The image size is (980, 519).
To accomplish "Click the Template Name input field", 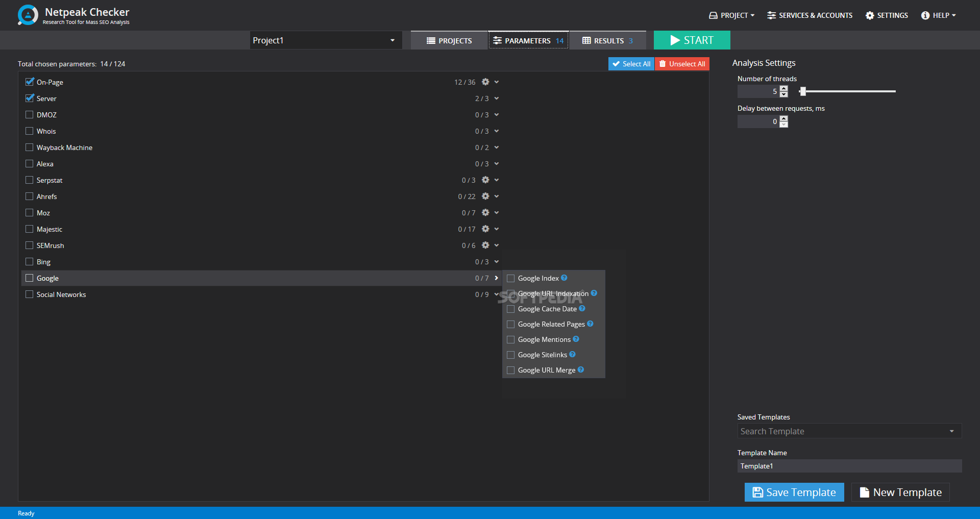I will click(849, 466).
